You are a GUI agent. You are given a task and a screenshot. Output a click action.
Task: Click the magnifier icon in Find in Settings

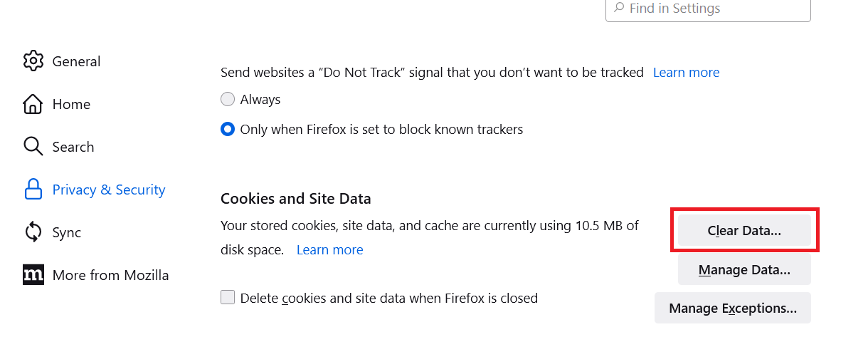click(x=619, y=9)
